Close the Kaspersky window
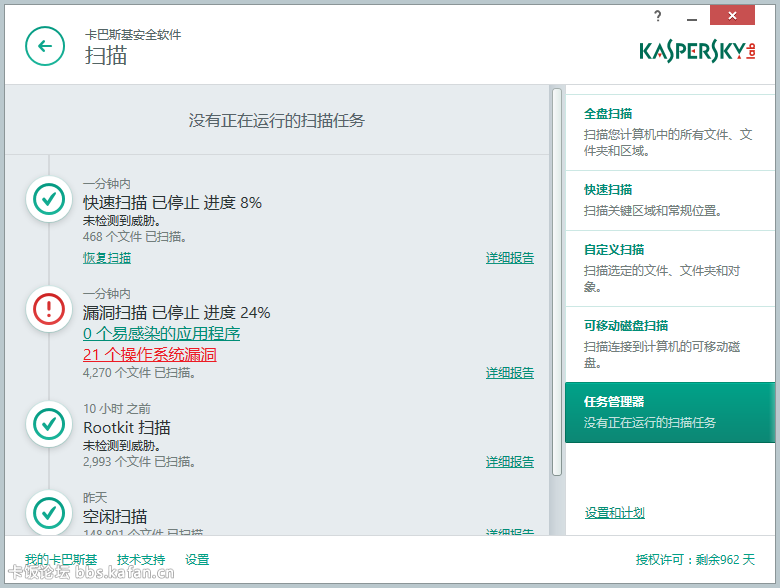 click(732, 15)
